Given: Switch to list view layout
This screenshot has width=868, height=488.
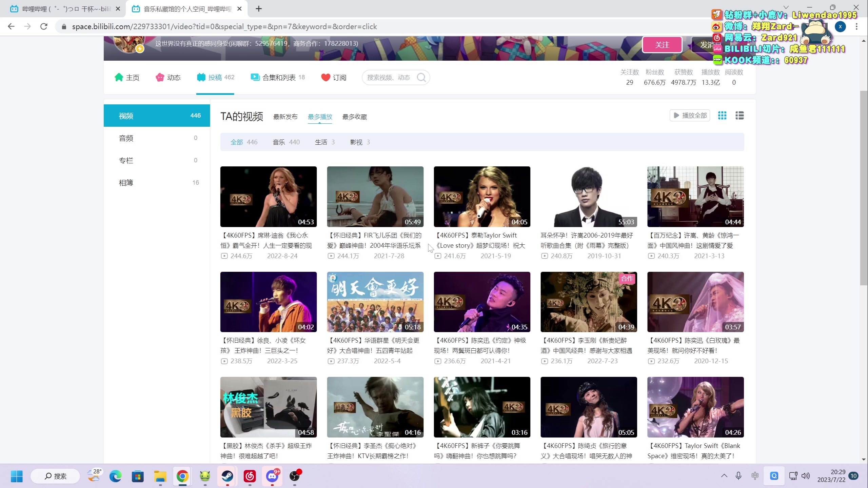Looking at the screenshot, I should tap(739, 115).
